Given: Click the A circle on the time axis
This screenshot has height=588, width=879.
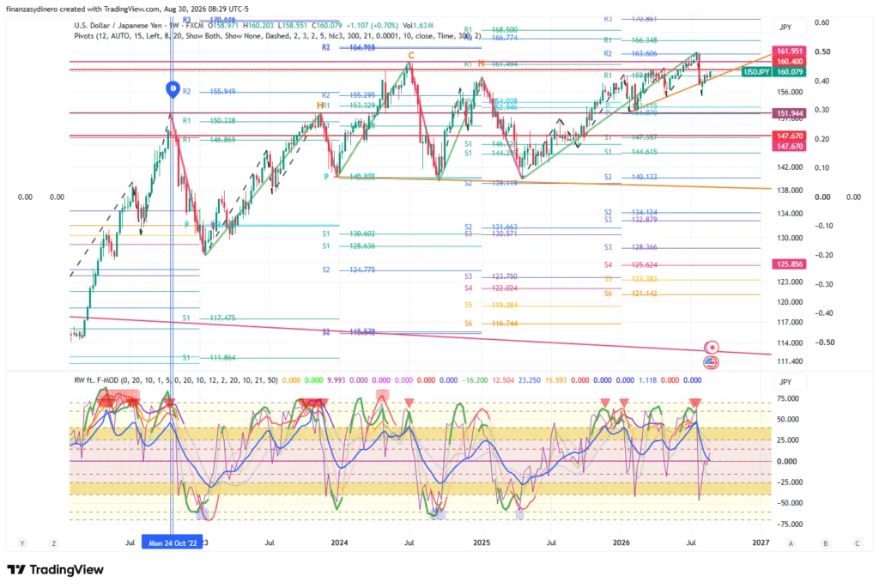Looking at the screenshot, I should pyautogui.click(x=791, y=543).
